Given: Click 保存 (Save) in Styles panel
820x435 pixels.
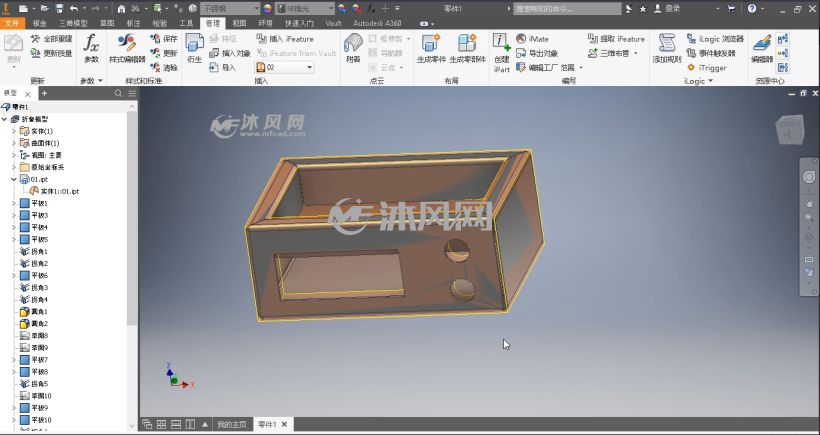Looking at the screenshot, I should [164, 39].
